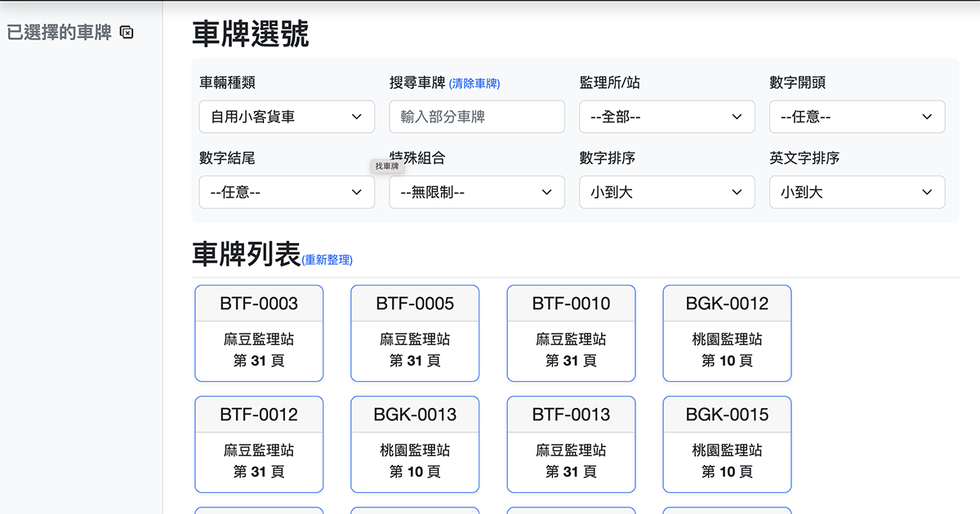
Task: Pick plate BTF-0012 card
Action: [x=259, y=445]
